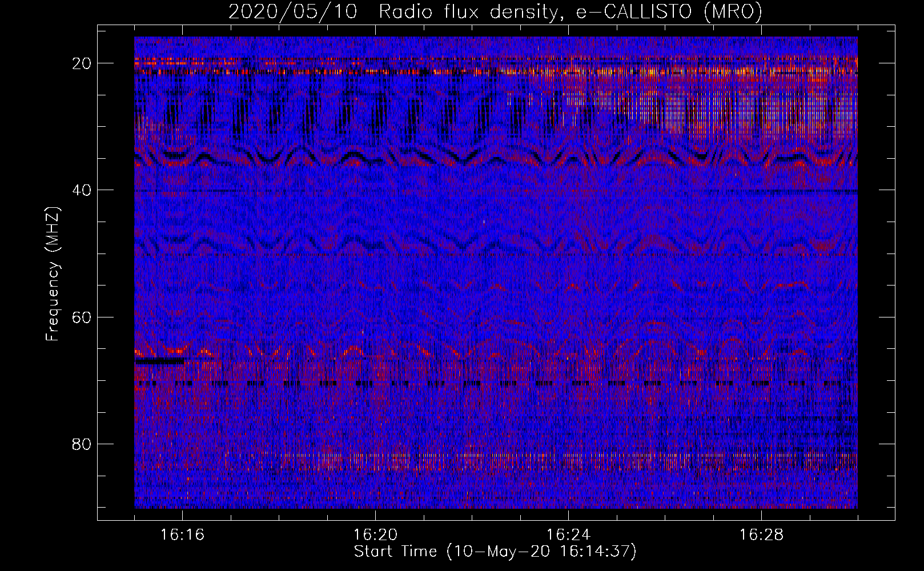
Task: Click the '80' frequency tick label
Action: tap(82, 444)
